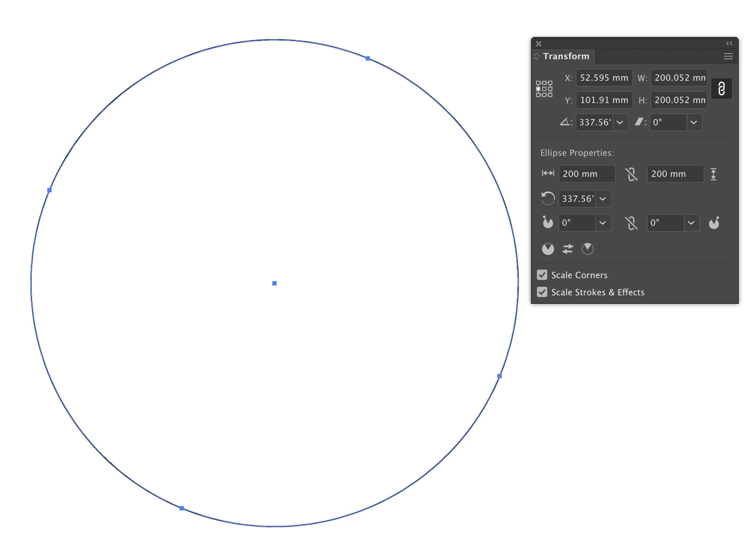
Task: Toggle constrain width and height proportions link
Action: (722, 89)
